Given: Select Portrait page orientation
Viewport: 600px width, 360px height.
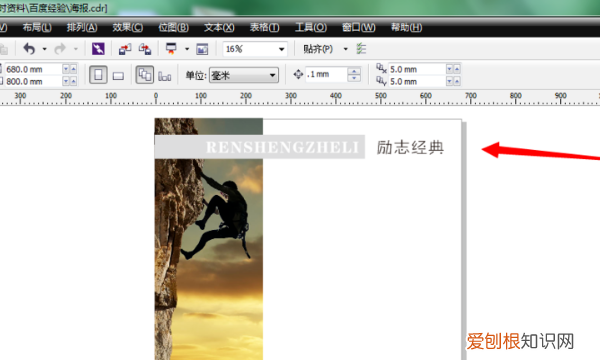Looking at the screenshot, I should (x=98, y=75).
